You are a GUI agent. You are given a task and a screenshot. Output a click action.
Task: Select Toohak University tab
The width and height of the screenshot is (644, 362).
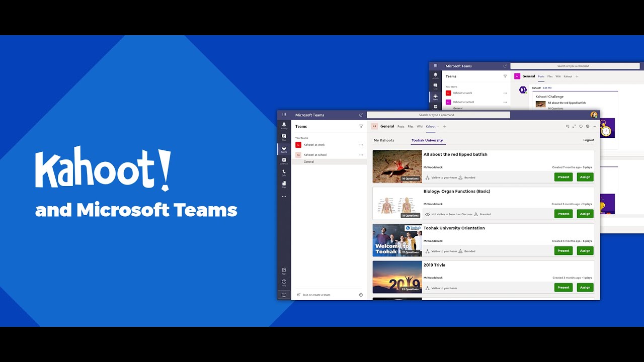(427, 140)
